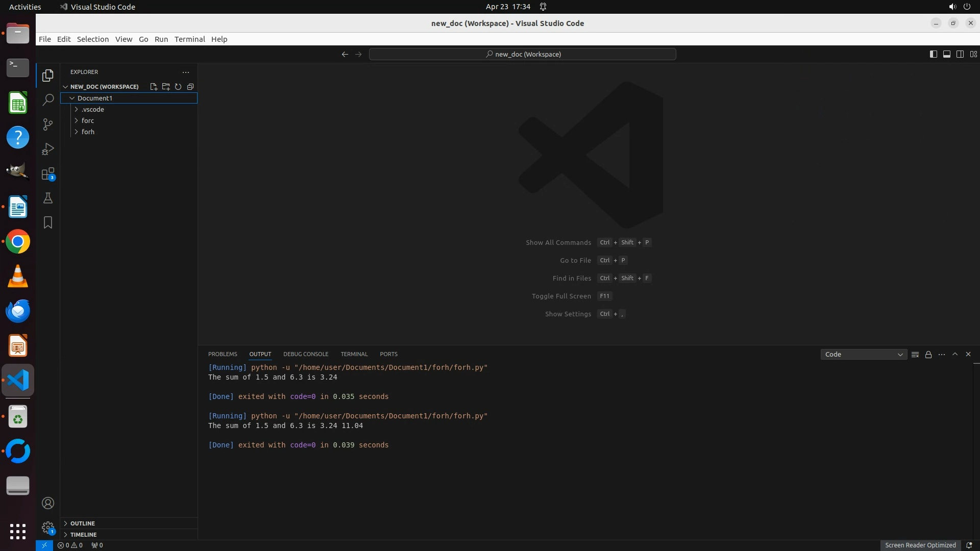Click the errors and warnings status indicator
The width and height of the screenshot is (980, 551).
coord(70,545)
